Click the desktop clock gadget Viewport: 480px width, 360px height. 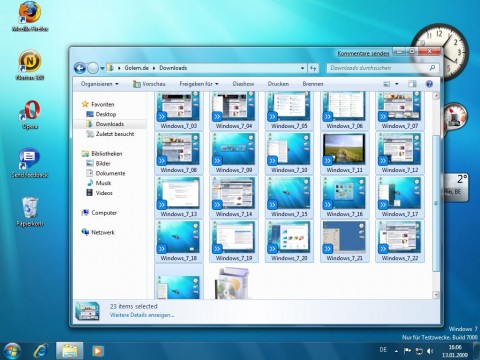[x=440, y=52]
